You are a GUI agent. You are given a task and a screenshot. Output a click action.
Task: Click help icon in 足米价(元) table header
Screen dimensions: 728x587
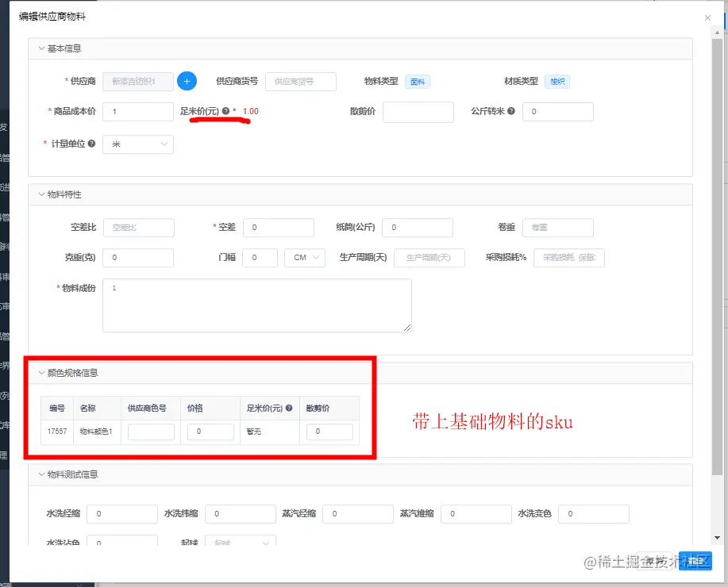click(289, 408)
